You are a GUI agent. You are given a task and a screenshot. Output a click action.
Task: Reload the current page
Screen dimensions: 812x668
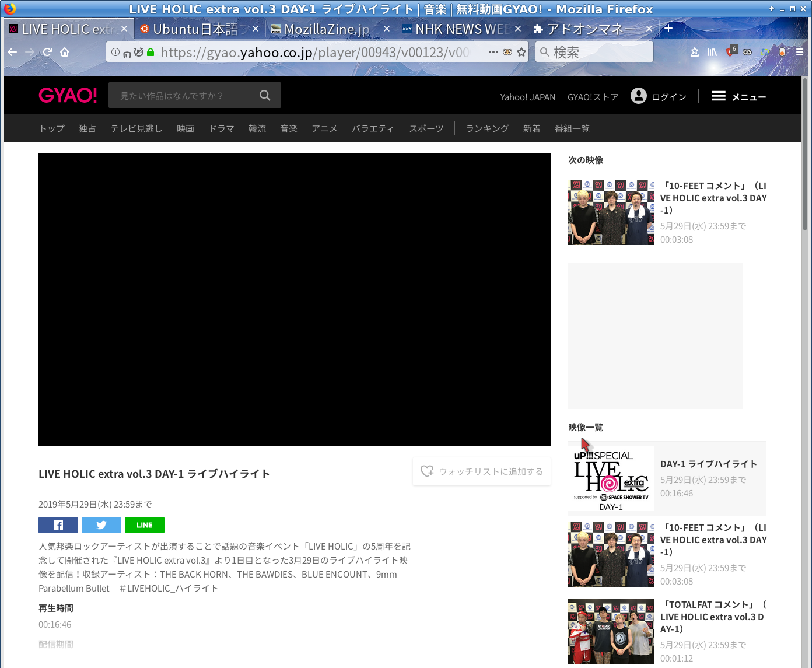[x=47, y=52]
